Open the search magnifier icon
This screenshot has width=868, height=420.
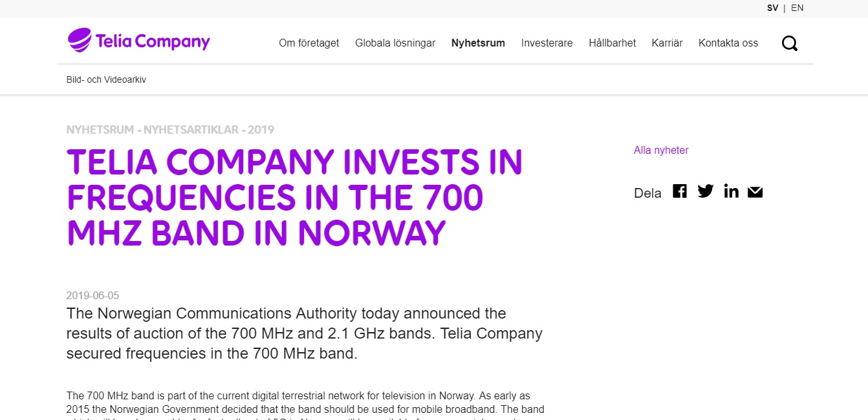789,43
